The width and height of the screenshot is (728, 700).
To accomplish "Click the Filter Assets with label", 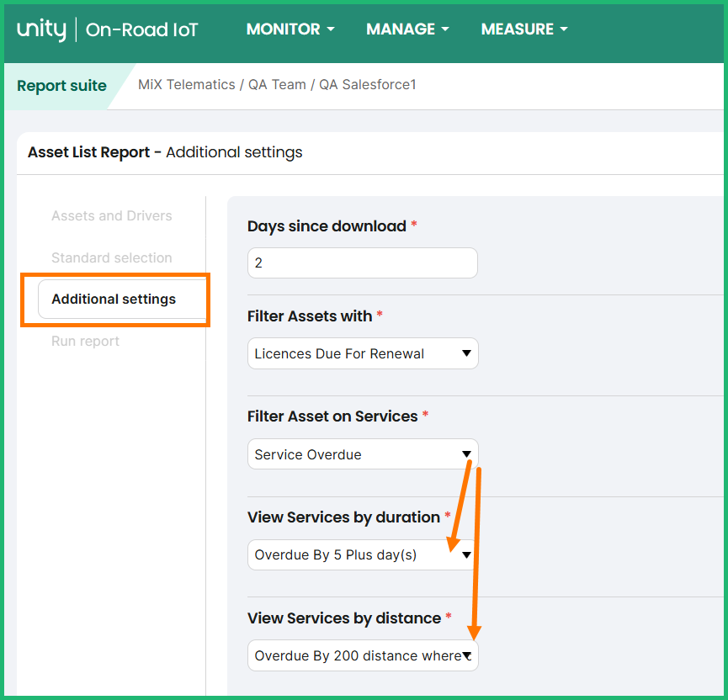I will (x=310, y=316).
